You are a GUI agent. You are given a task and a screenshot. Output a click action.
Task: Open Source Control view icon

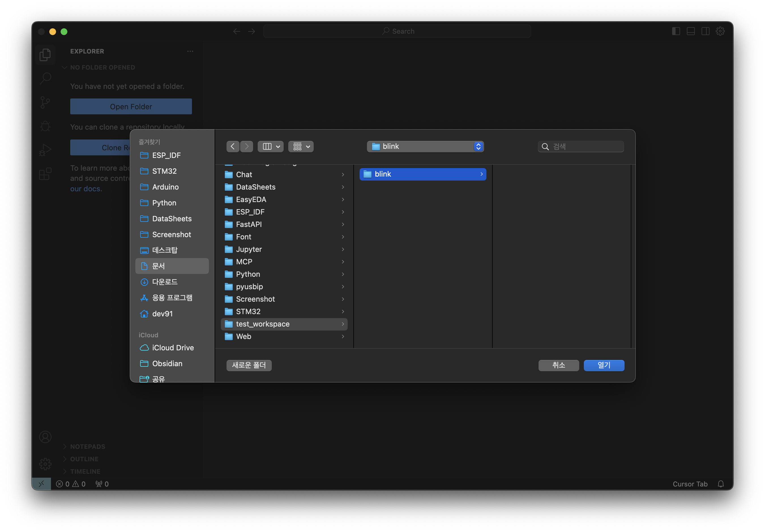pyautogui.click(x=45, y=102)
